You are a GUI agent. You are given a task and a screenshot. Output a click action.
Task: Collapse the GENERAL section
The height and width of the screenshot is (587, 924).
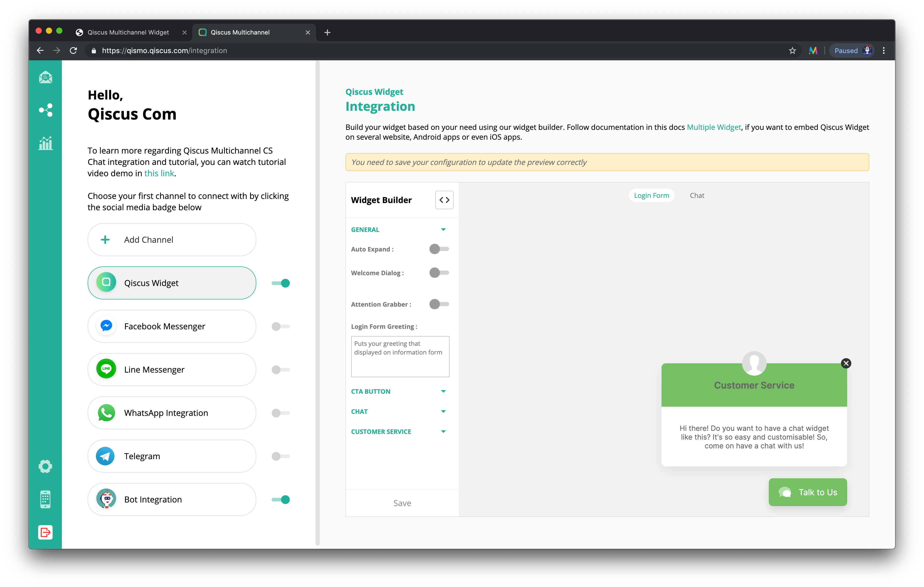[x=443, y=230]
